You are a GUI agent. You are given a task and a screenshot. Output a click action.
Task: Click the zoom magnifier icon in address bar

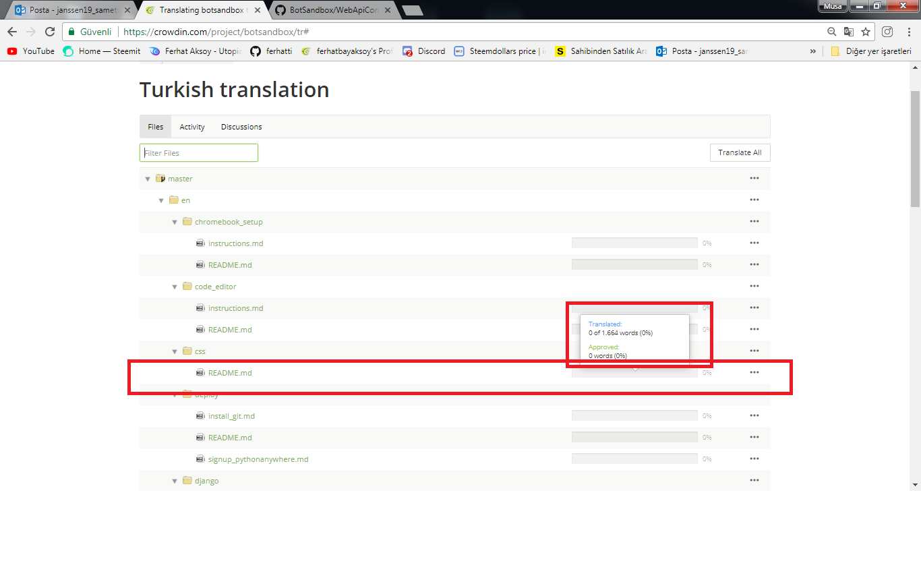pos(832,32)
